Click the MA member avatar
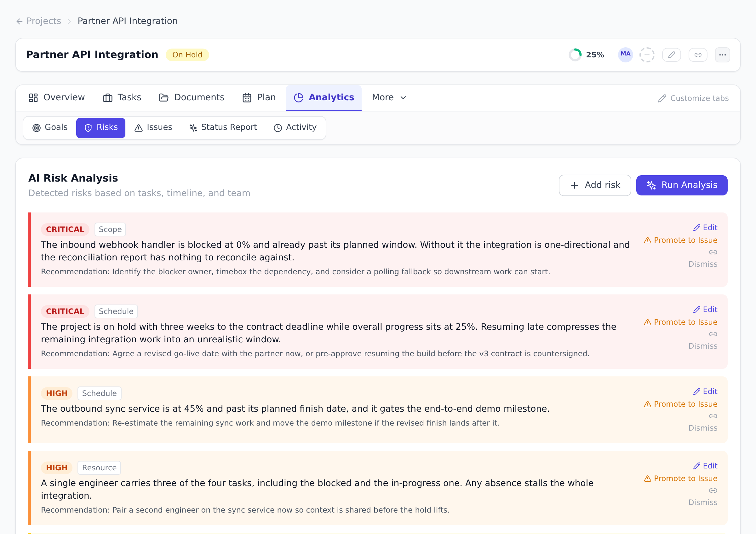Screen dimensions: 756x534 point(625,54)
